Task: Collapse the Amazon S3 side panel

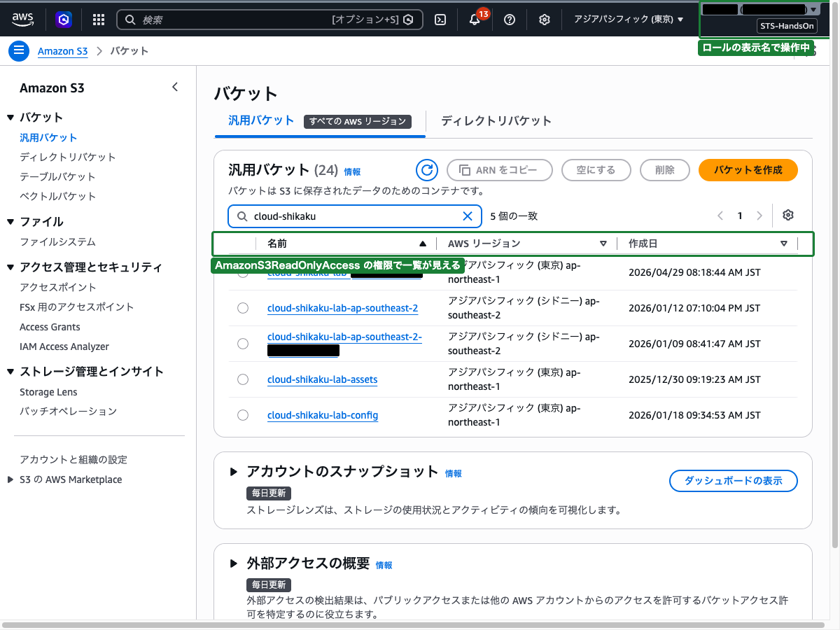Action: pos(175,87)
